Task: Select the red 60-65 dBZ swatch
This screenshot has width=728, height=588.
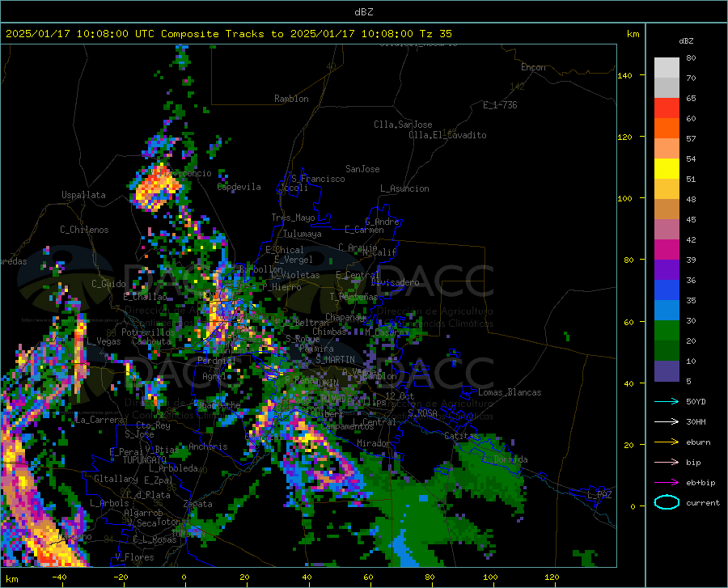Action: 667,108
